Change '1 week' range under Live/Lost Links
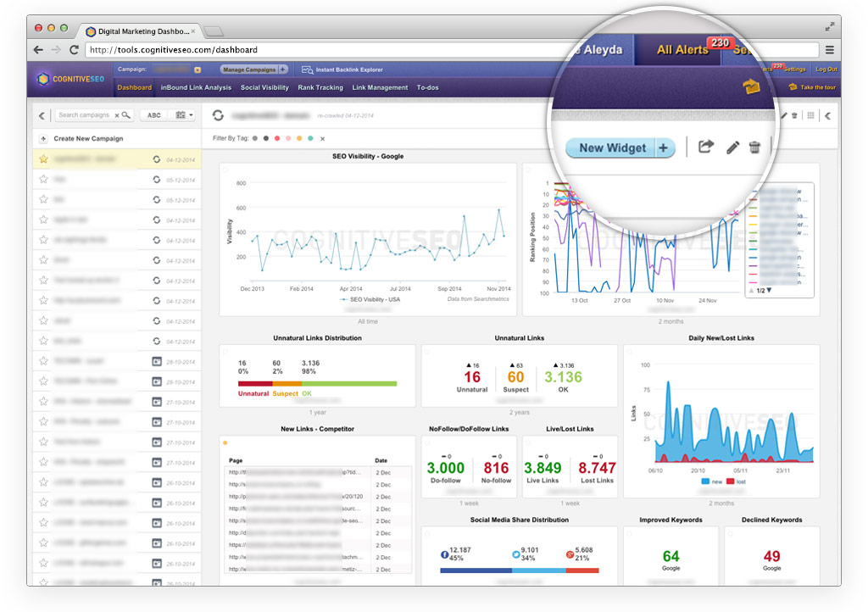Screen dimensions: 868x612 (570, 503)
